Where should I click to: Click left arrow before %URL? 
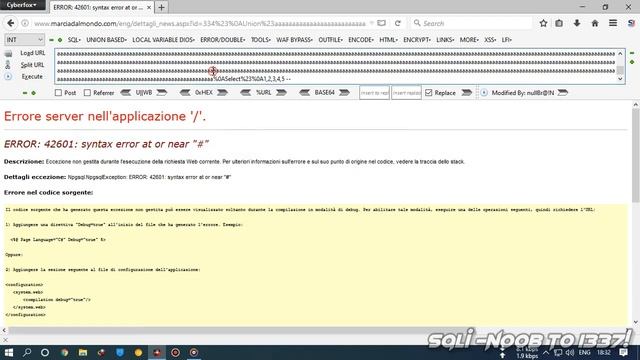[246, 93]
